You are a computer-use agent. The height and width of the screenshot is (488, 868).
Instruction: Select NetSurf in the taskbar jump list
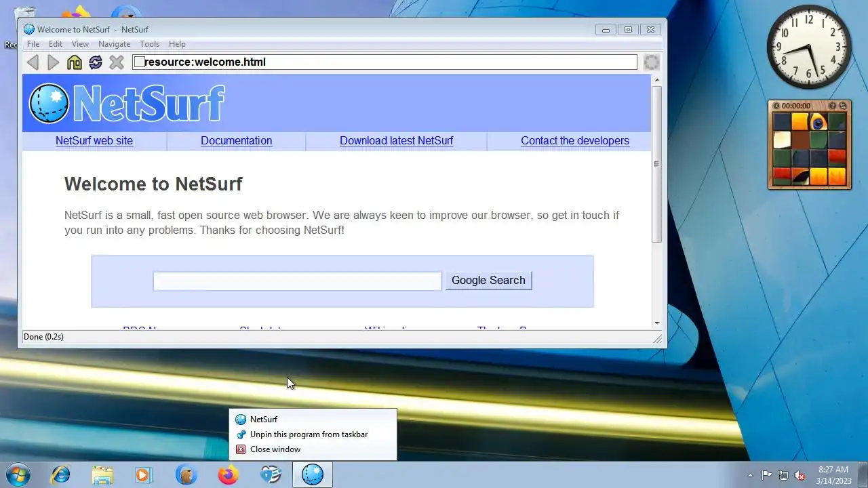(313, 420)
